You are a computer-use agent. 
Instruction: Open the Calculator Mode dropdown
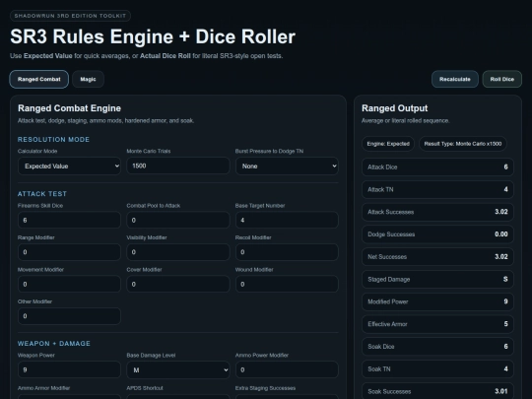point(69,166)
